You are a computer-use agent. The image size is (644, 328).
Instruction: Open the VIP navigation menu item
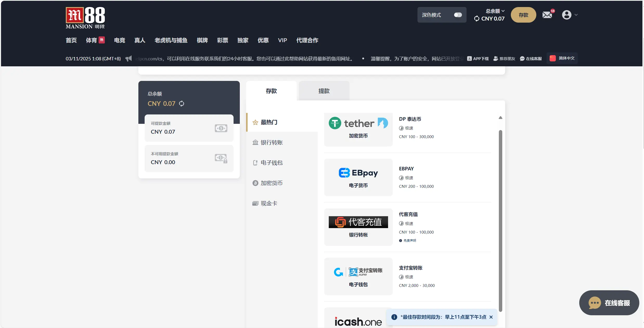point(282,40)
